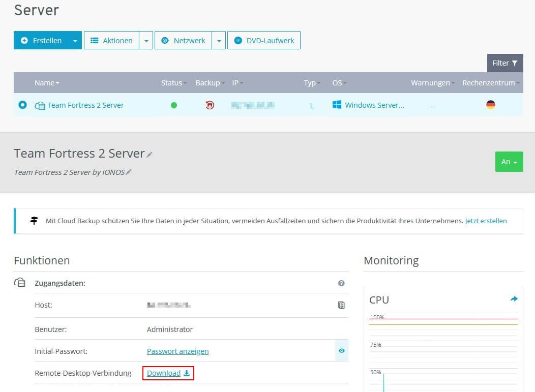Click the Team Fortress 2 Server by IONOS description
This screenshot has height=392, width=535.
[x=69, y=172]
